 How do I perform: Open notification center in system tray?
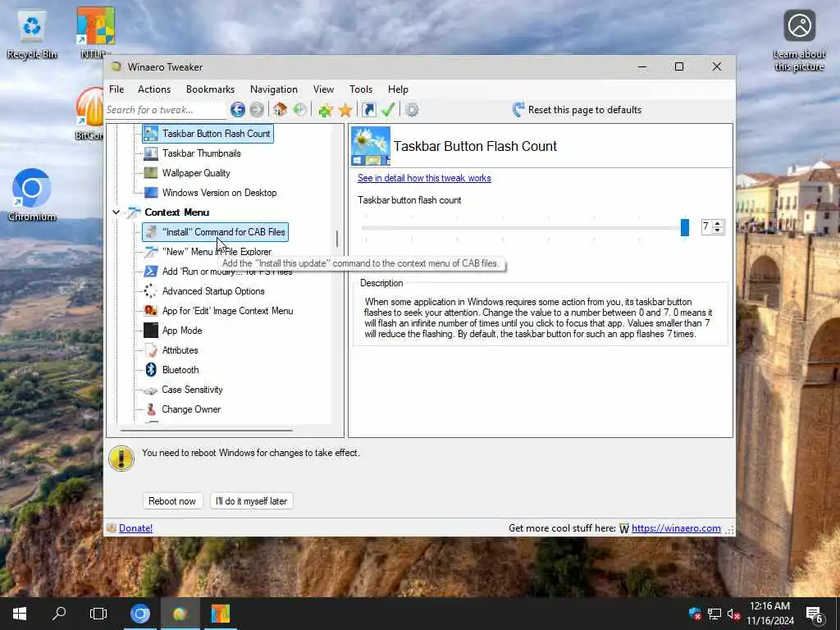click(x=815, y=614)
